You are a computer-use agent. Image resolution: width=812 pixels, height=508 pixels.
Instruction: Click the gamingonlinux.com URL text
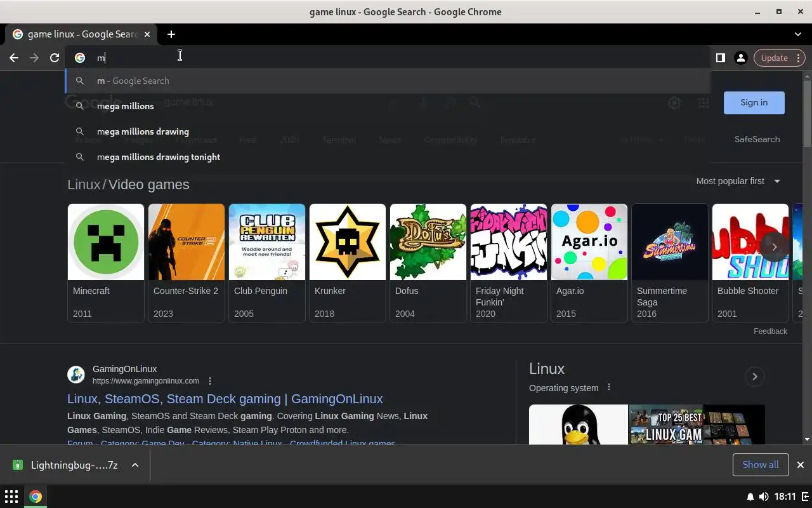coord(146,381)
